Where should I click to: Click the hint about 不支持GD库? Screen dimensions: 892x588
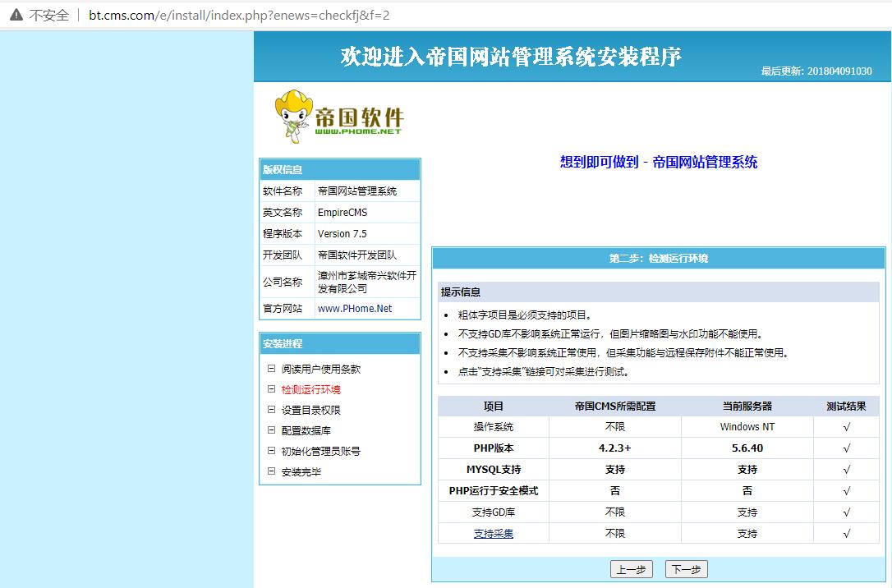click(610, 333)
